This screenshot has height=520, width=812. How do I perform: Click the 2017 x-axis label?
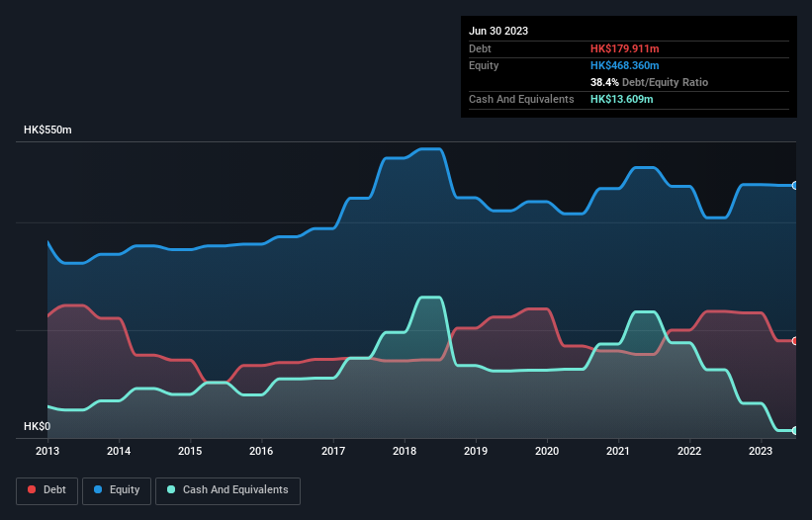(x=333, y=451)
